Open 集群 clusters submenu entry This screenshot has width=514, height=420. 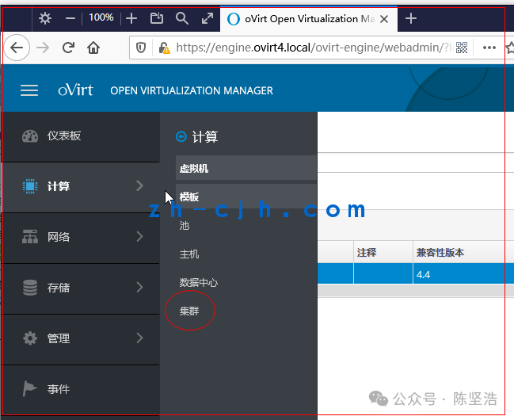pos(189,311)
